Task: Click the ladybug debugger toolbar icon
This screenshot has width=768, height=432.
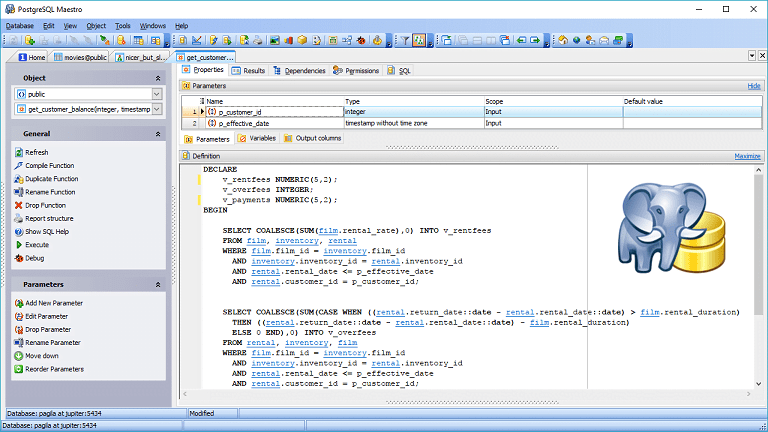Action: pos(361,41)
